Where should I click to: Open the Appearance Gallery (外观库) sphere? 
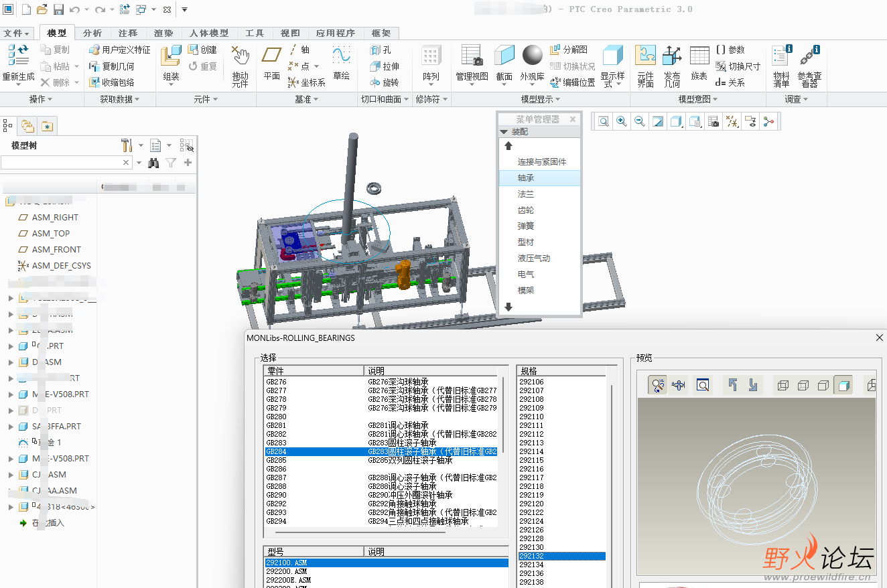533,56
